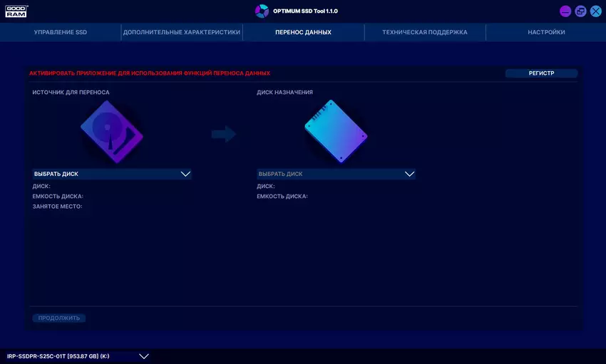Click the Optimum SSD Tool logo icon

pos(262,11)
